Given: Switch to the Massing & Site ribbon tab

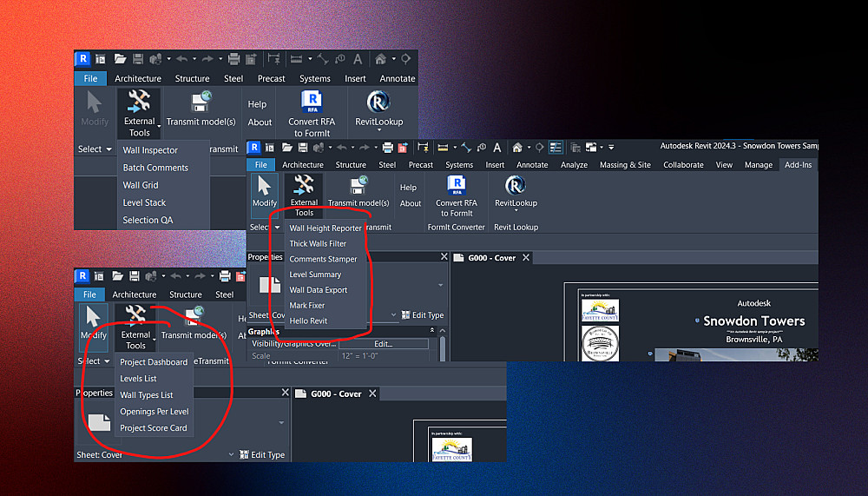Looking at the screenshot, I should [625, 164].
